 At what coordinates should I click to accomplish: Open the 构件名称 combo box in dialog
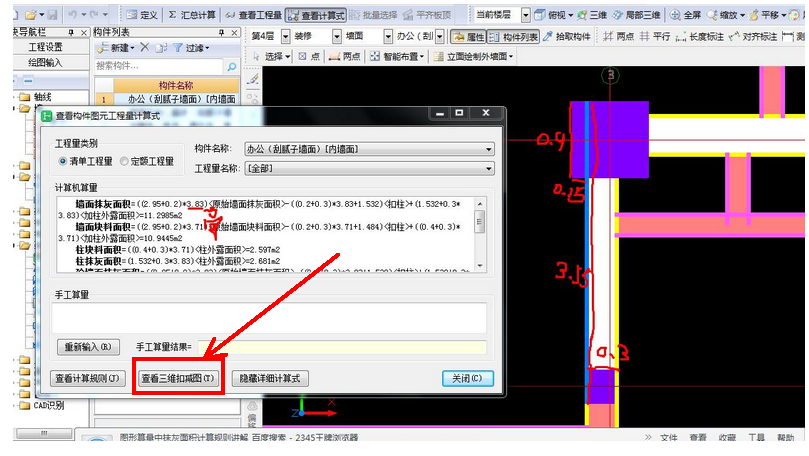pos(369,150)
